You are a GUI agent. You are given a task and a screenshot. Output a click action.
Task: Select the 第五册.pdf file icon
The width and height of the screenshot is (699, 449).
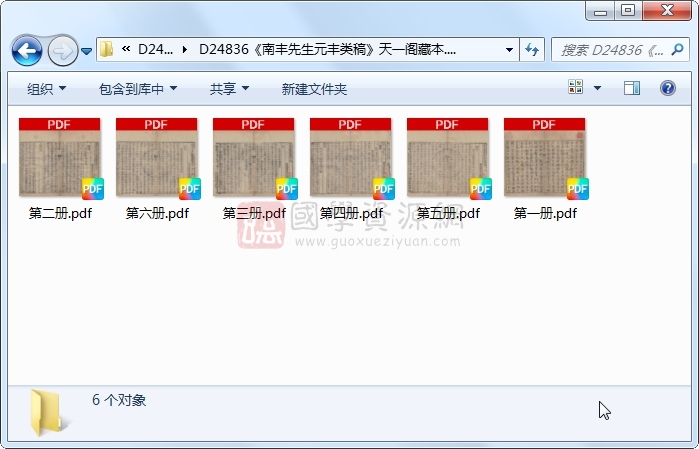pyautogui.click(x=447, y=158)
